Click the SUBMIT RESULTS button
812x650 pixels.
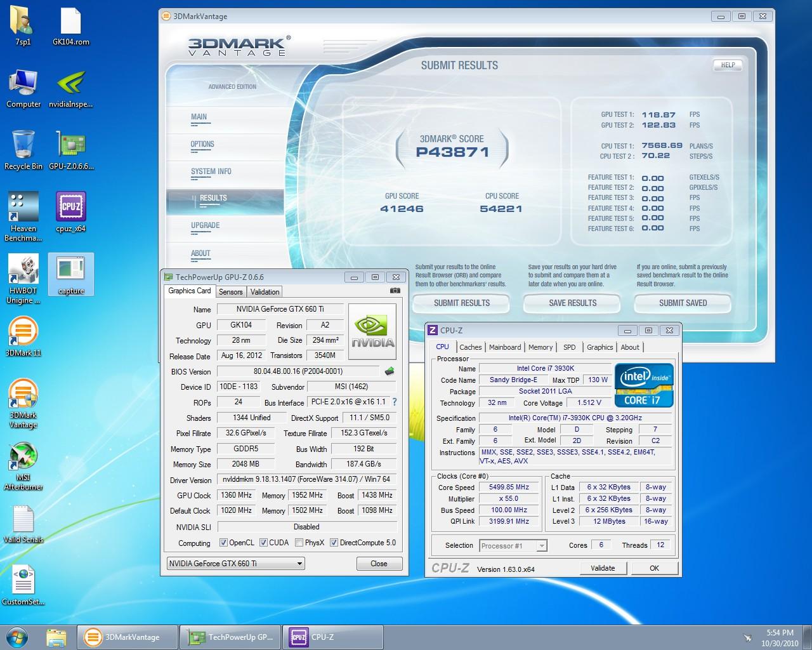(461, 303)
